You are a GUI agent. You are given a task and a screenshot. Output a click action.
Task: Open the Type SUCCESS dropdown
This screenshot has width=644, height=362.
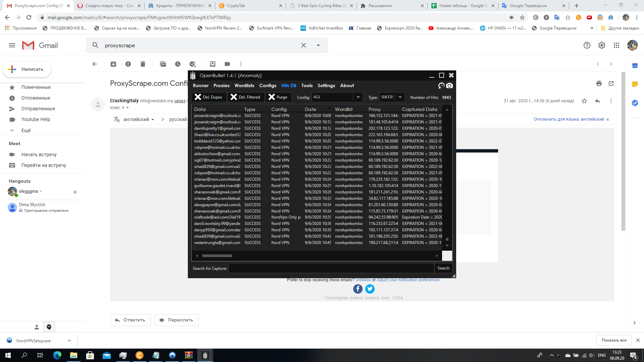click(x=400, y=97)
